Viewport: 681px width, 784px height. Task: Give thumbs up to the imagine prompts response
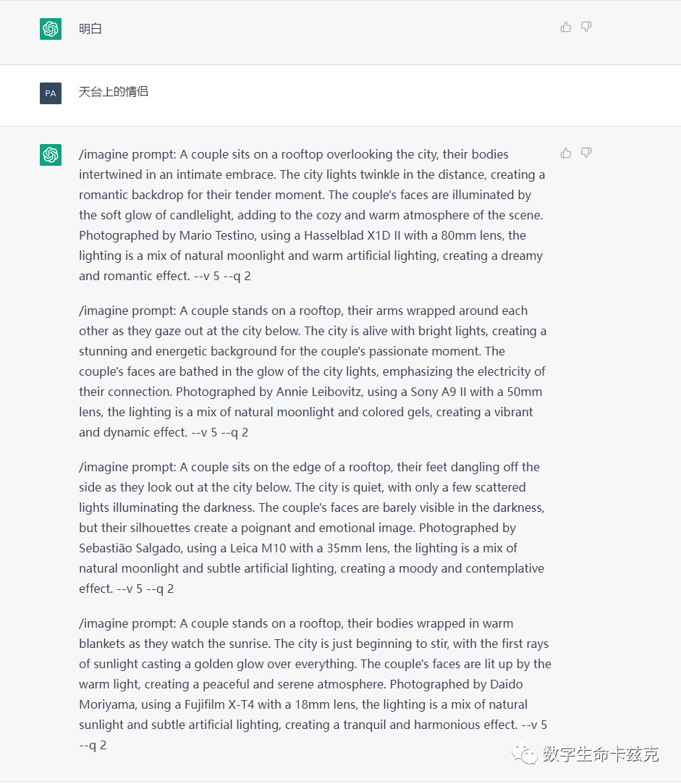click(566, 153)
